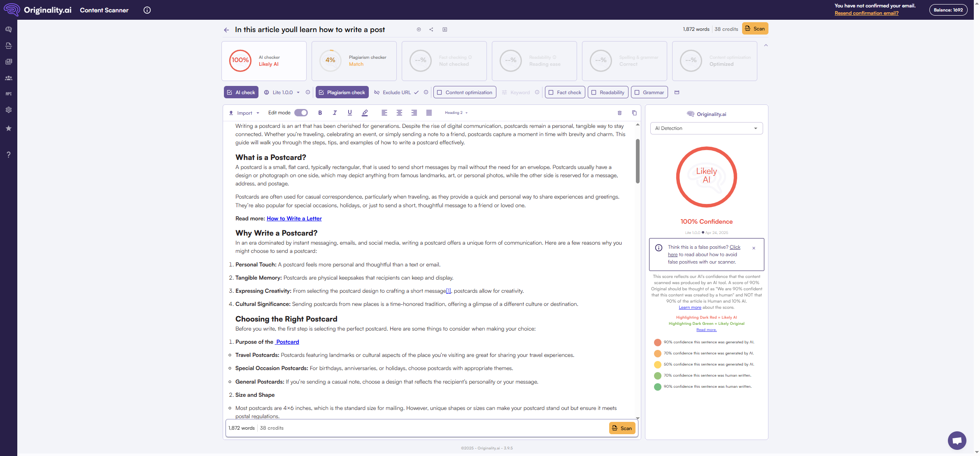Image resolution: width=980 pixels, height=456 pixels.
Task: Click the info icon beside Content Scanner
Action: 147,10
